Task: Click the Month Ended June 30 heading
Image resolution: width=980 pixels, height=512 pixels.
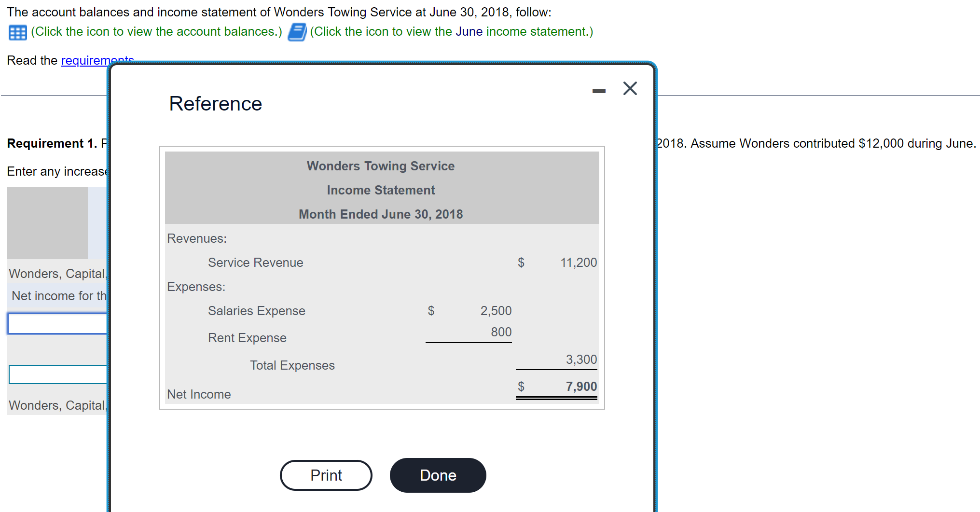Action: tap(381, 214)
